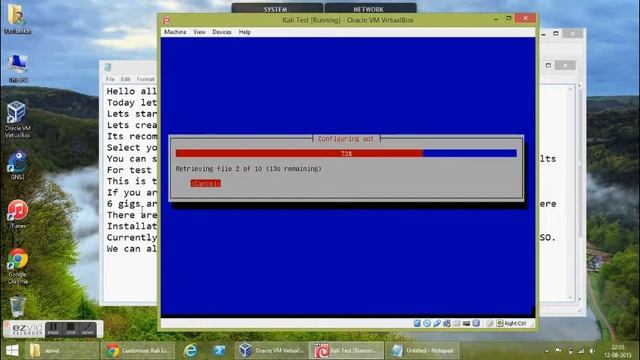Click the network icon in system tray

point(581,351)
